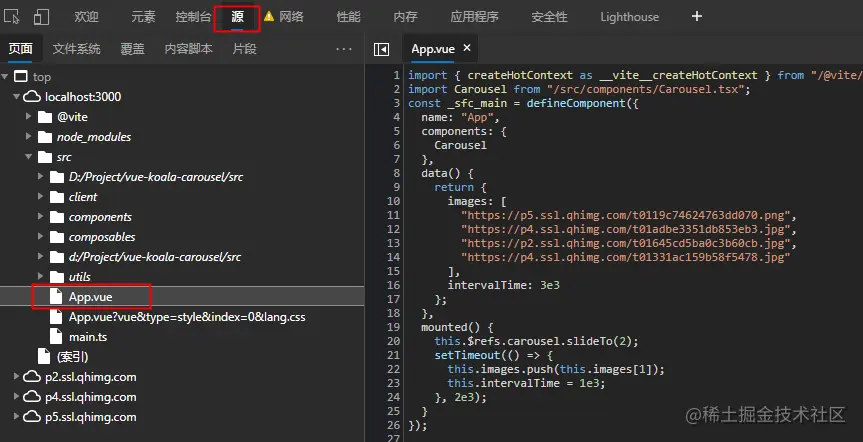Click the "/src/components/Carousel.tsx" import path
The height and width of the screenshot is (442, 863).
pos(644,89)
